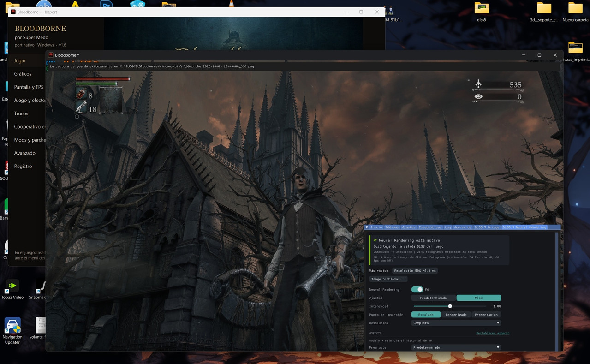Select Jugar in the bbport launcher sidebar
590x364 pixels.
click(x=20, y=61)
